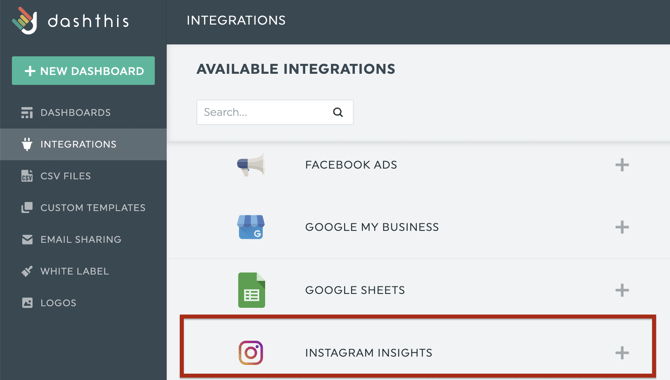Click the Facebook Ads megaphone icon
The height and width of the screenshot is (380, 670).
[251, 165]
